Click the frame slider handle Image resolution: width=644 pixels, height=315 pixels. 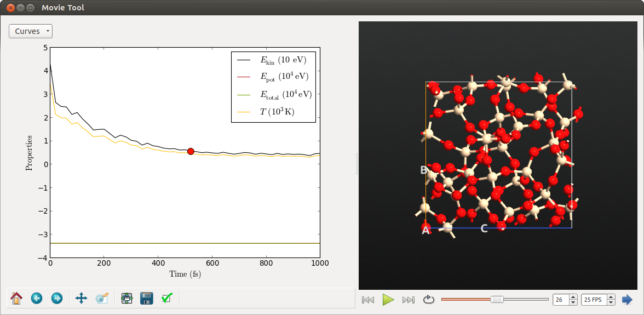(497, 300)
